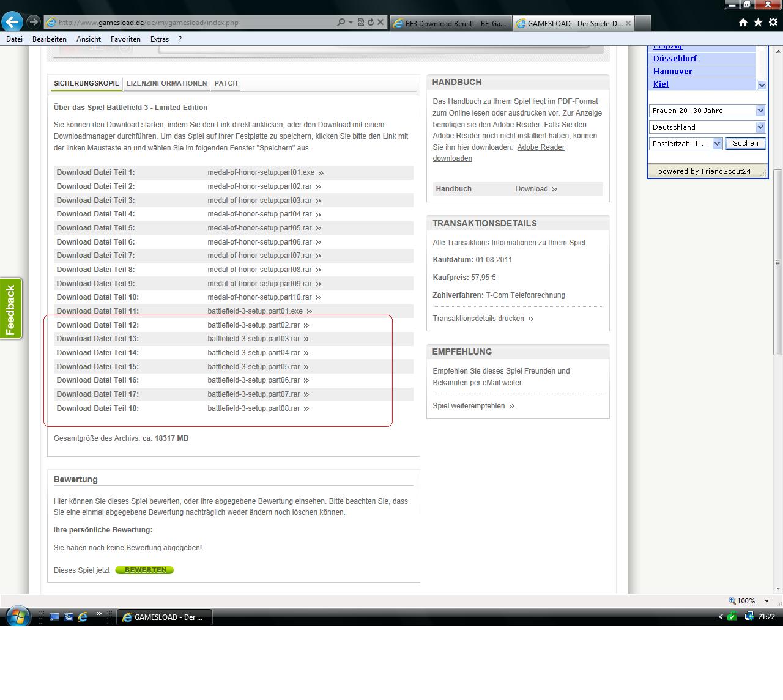Click GAMESLOAD taskbar window button
Viewport: 783px width, 700px height.
(164, 617)
